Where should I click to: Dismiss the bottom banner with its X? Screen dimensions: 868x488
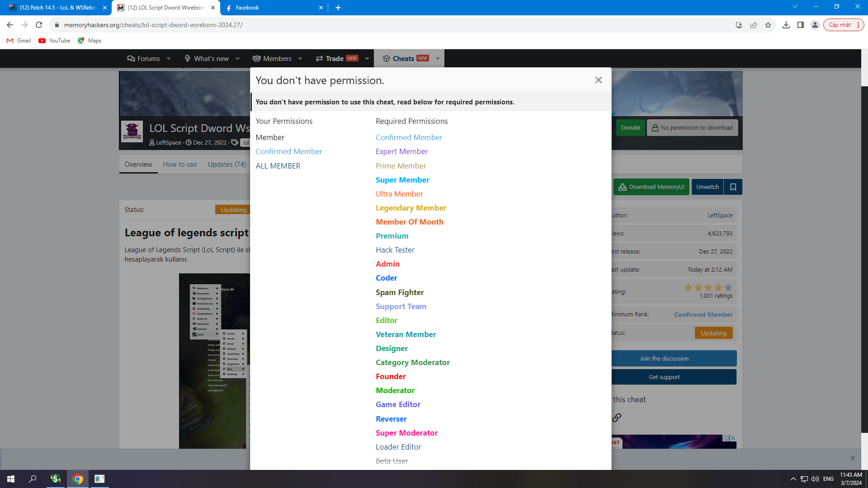point(853,458)
